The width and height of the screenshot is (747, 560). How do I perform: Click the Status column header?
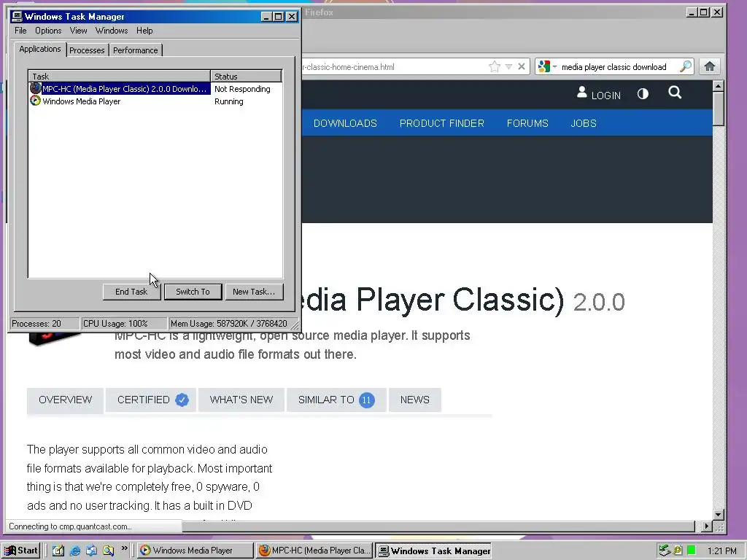tap(246, 76)
